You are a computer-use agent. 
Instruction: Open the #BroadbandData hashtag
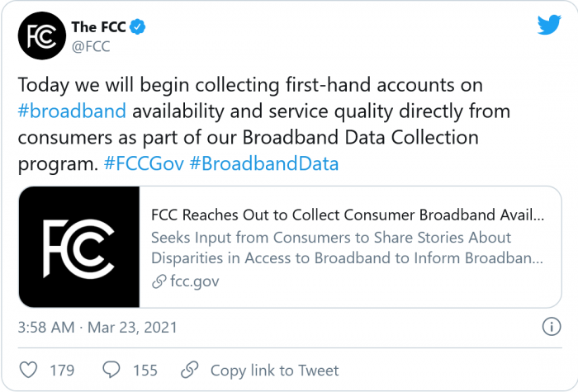point(263,163)
